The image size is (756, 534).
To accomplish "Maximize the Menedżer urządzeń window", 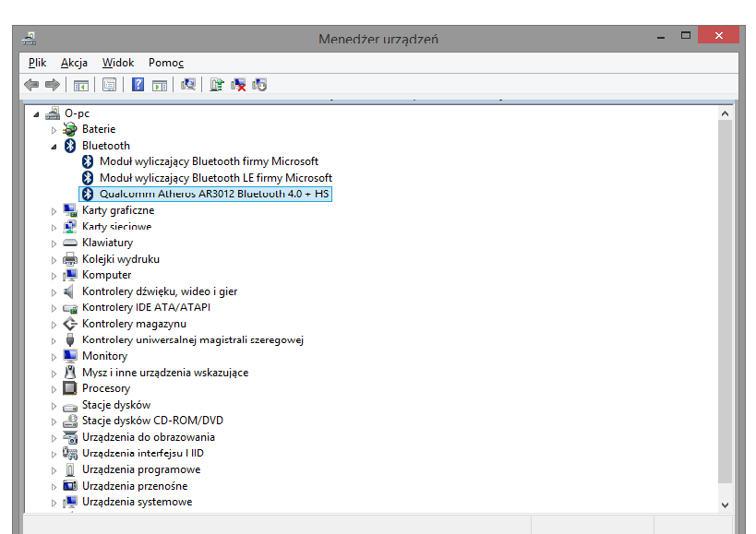I will [686, 36].
